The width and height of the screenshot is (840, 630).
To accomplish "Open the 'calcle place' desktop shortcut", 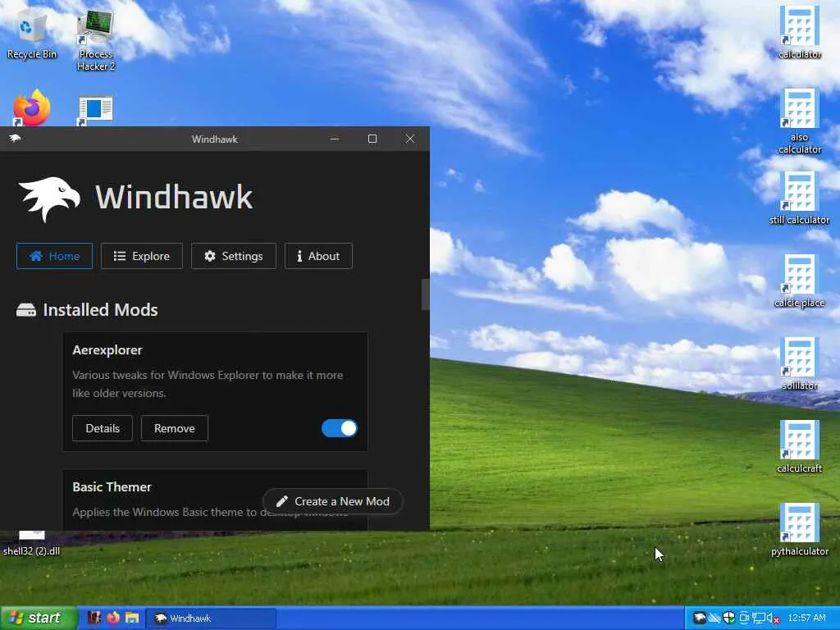I will coord(799,281).
